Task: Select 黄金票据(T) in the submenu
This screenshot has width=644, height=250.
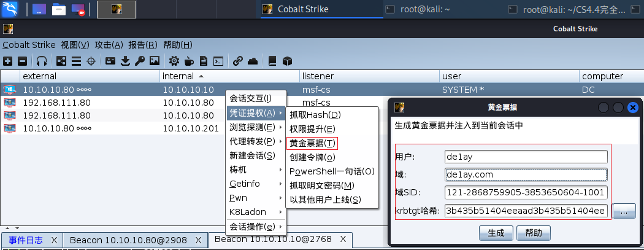Action: point(332,144)
